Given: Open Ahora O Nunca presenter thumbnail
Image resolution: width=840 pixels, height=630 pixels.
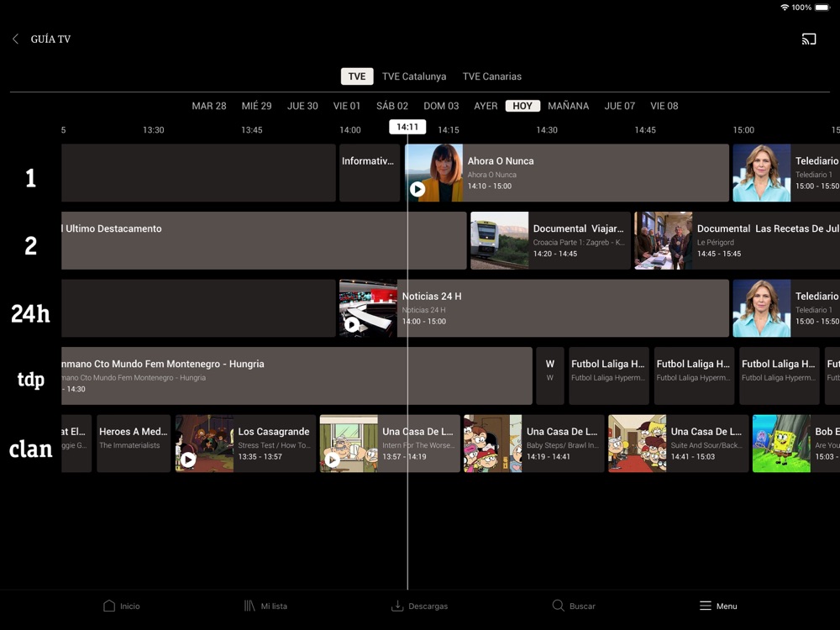Looking at the screenshot, I should coord(434,172).
